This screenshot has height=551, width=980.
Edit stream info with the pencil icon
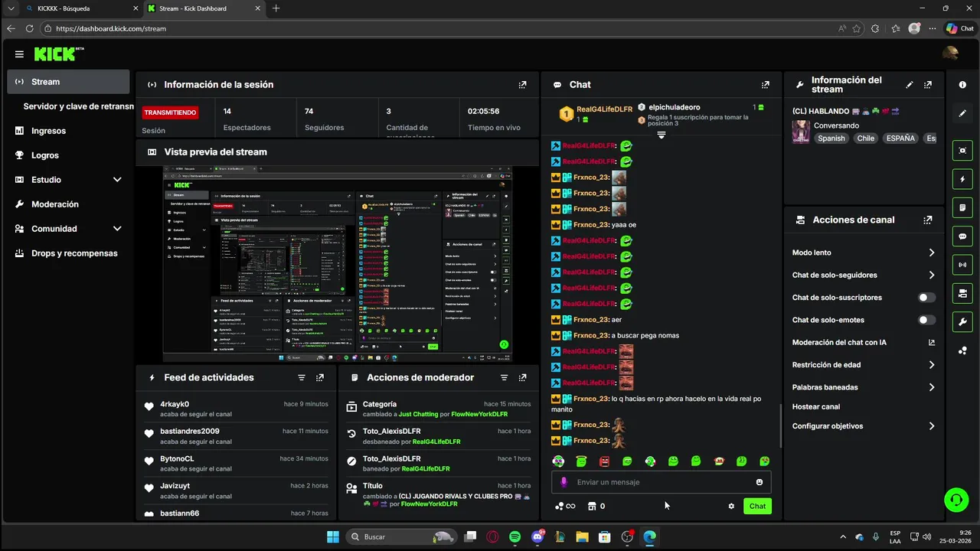[x=910, y=85]
